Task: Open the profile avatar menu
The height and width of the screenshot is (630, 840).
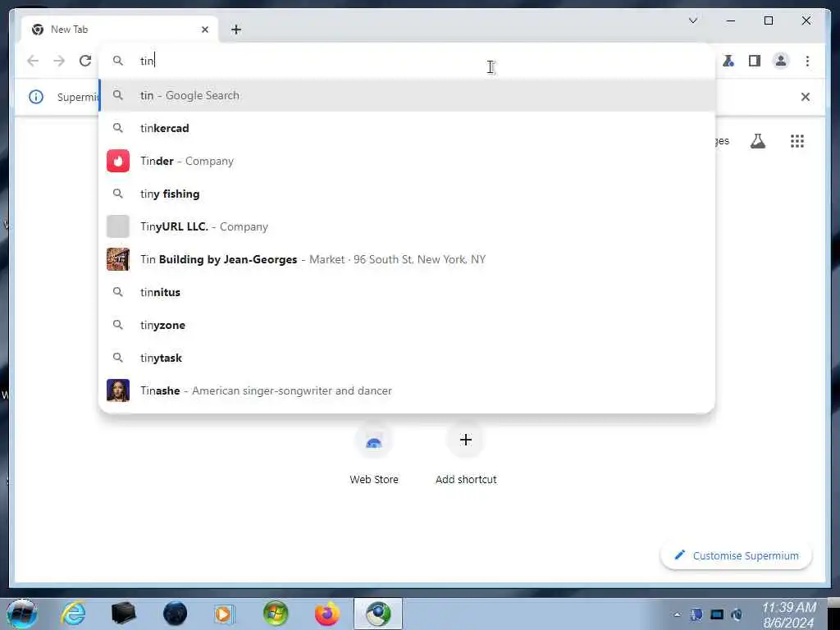Action: click(781, 61)
